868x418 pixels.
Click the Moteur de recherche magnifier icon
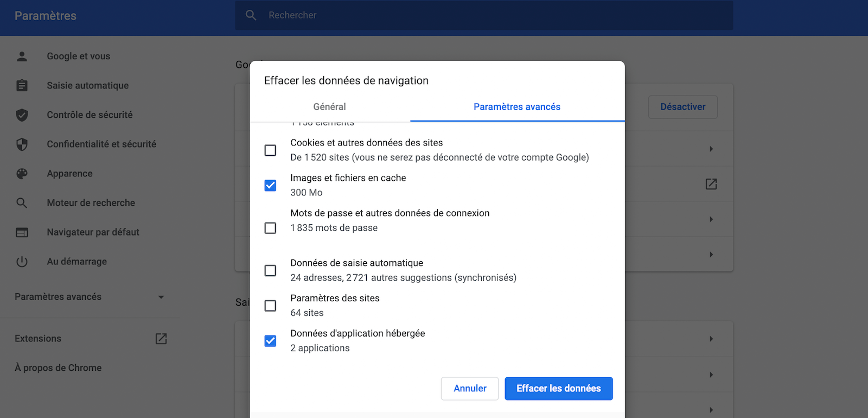point(22,203)
